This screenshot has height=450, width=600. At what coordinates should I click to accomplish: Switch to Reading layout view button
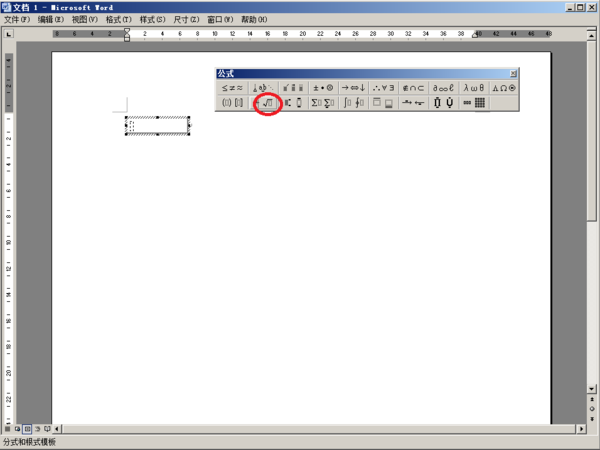click(47, 429)
